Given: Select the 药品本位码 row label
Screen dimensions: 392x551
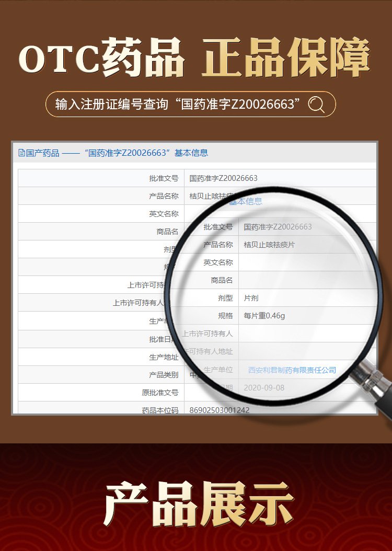Looking at the screenshot, I should click(160, 410).
